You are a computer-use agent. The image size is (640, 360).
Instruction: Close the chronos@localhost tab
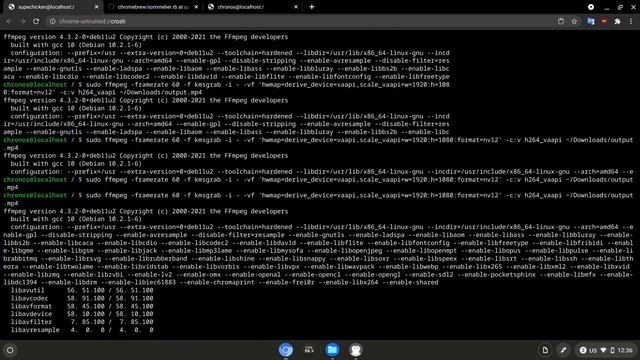coord(296,7)
